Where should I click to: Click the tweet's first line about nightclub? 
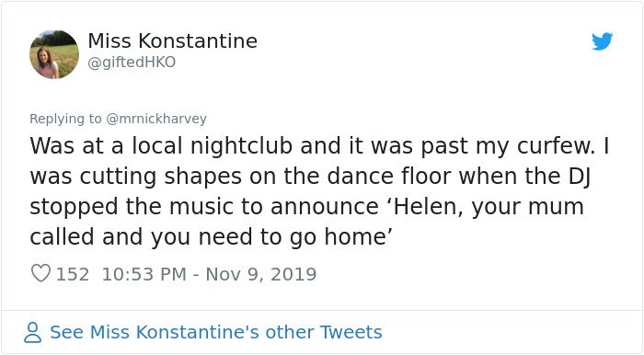click(x=319, y=146)
